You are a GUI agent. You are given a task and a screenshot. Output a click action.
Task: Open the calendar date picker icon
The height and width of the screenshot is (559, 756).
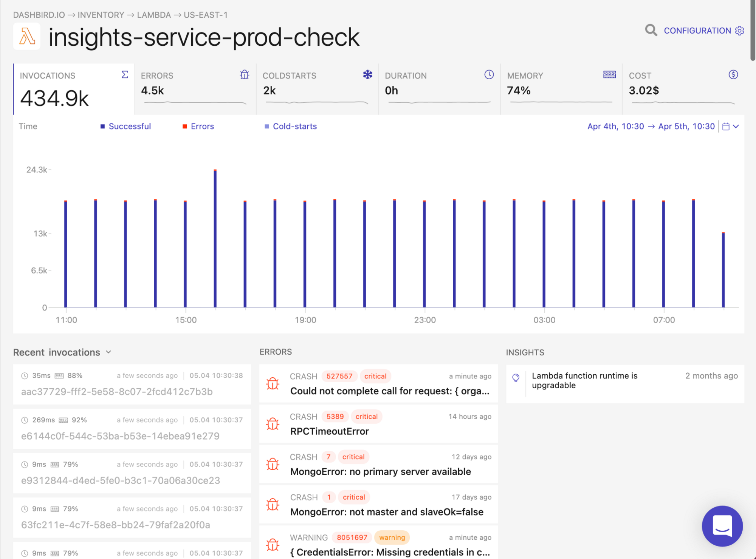click(x=725, y=127)
